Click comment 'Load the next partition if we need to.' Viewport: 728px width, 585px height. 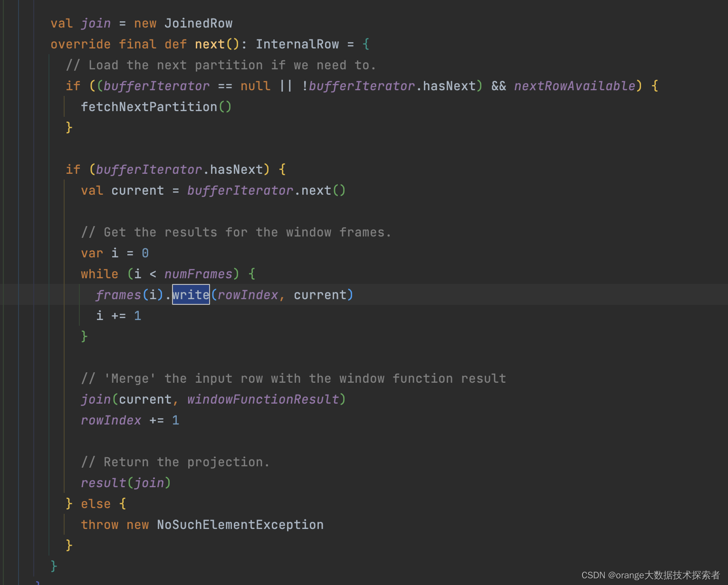221,65
